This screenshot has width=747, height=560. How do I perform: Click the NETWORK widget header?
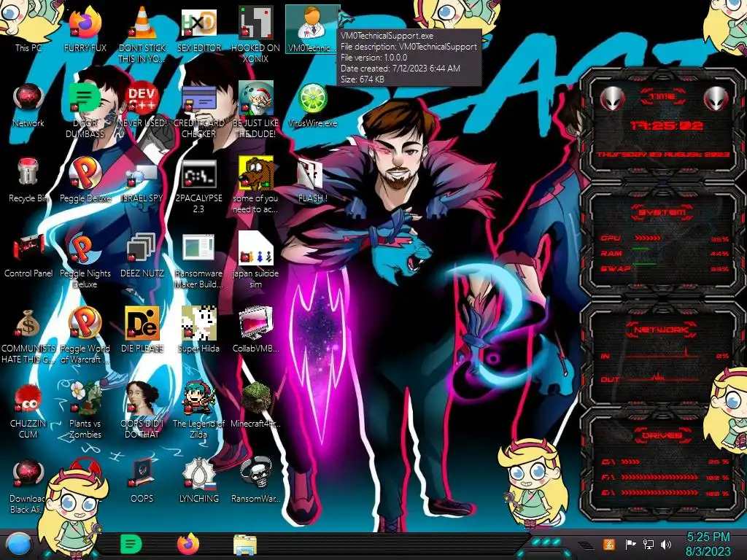pos(662,329)
